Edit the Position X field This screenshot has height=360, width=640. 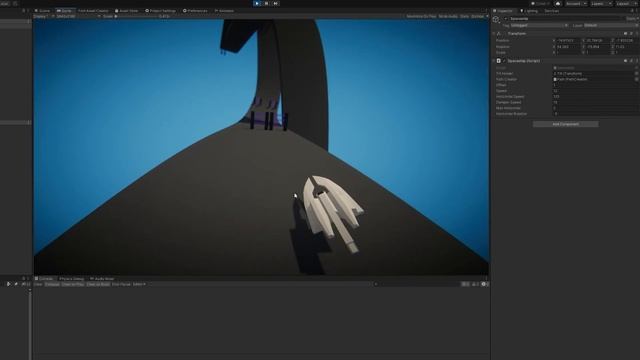[x=568, y=40]
